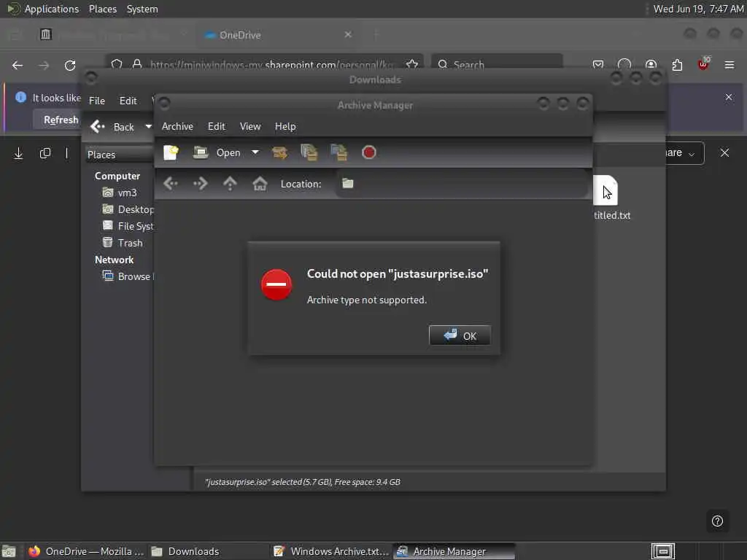Open the View menu in Archive Manager
The height and width of the screenshot is (560, 747).
(250, 127)
